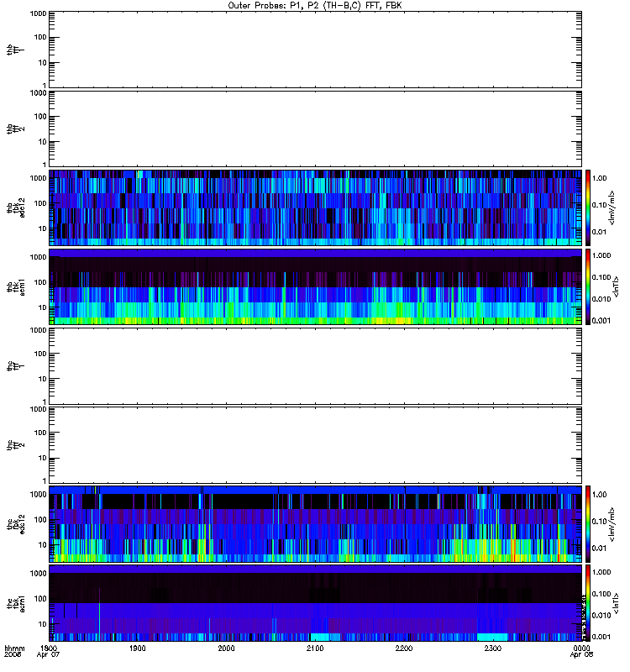Click the 0000 time axis label

[581, 648]
